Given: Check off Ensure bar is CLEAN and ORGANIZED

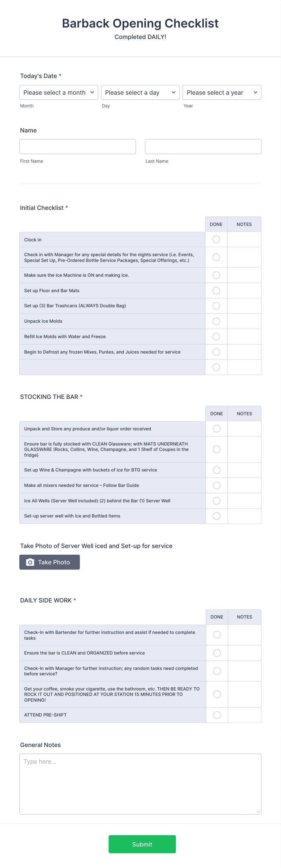Looking at the screenshot, I should tap(217, 653).
